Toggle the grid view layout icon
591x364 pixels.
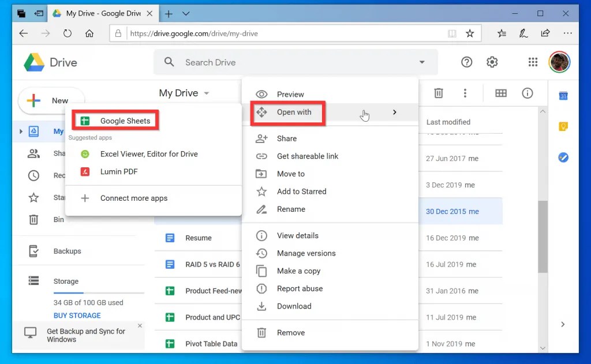[x=501, y=93]
